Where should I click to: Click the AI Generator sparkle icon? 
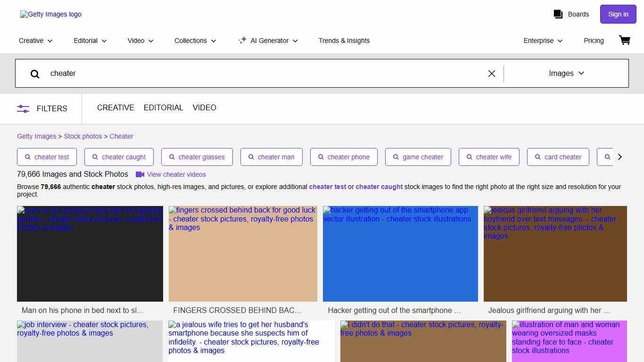point(242,41)
